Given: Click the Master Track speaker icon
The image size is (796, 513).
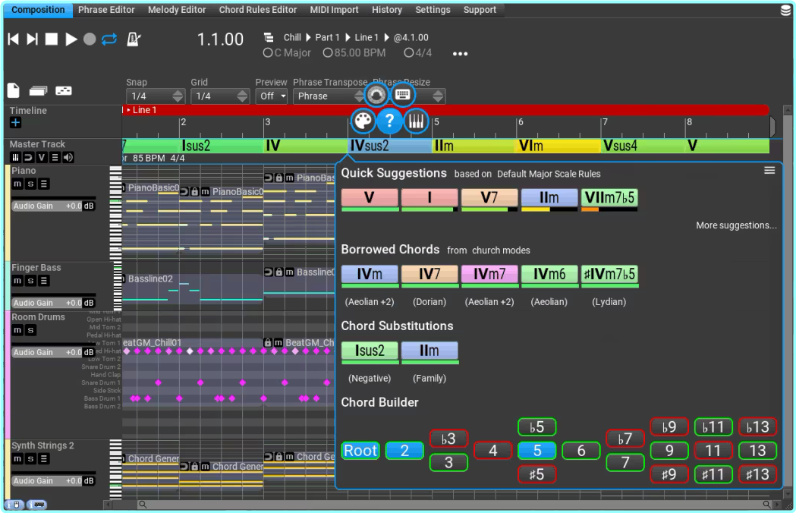Looking at the screenshot, I should (68, 157).
